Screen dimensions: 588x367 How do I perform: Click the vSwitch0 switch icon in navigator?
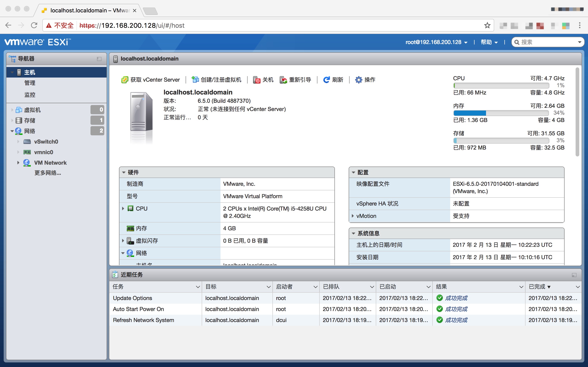point(28,142)
